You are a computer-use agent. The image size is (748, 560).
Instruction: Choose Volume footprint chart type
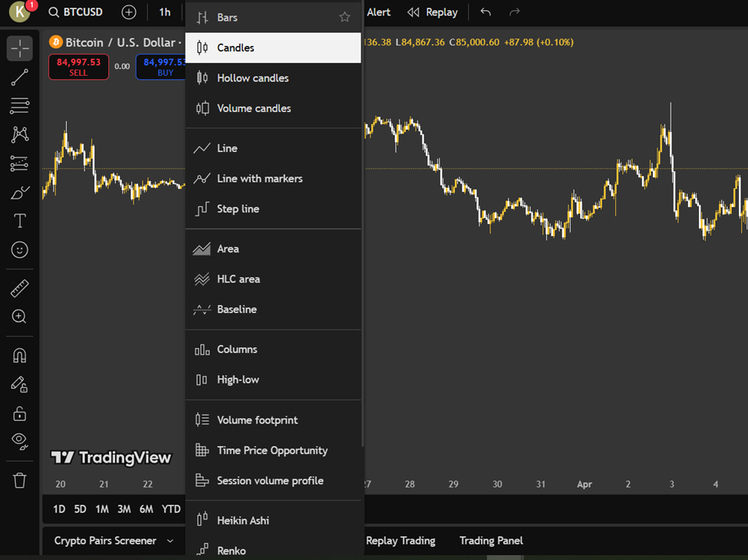[273, 420]
